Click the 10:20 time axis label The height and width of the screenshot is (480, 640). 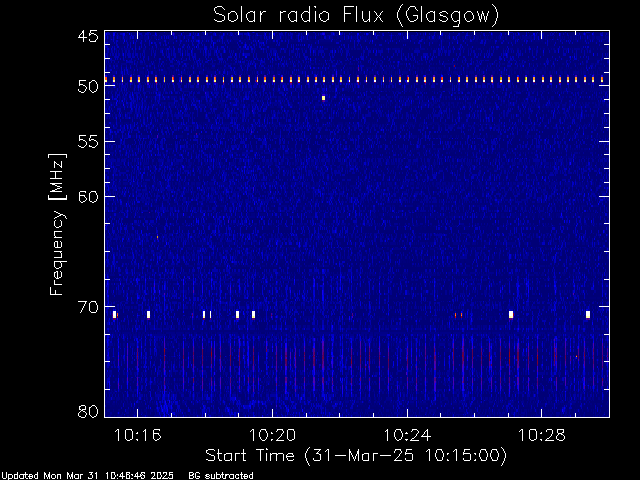[x=272, y=436]
